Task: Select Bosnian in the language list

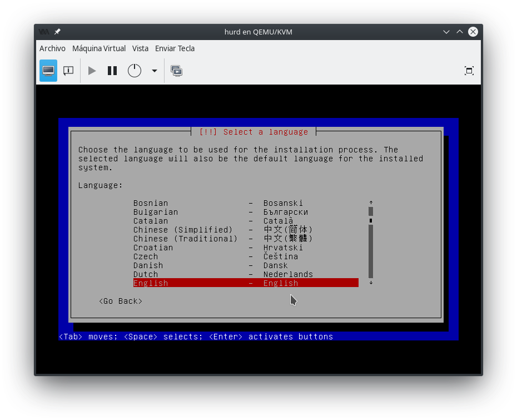Action: (x=246, y=203)
